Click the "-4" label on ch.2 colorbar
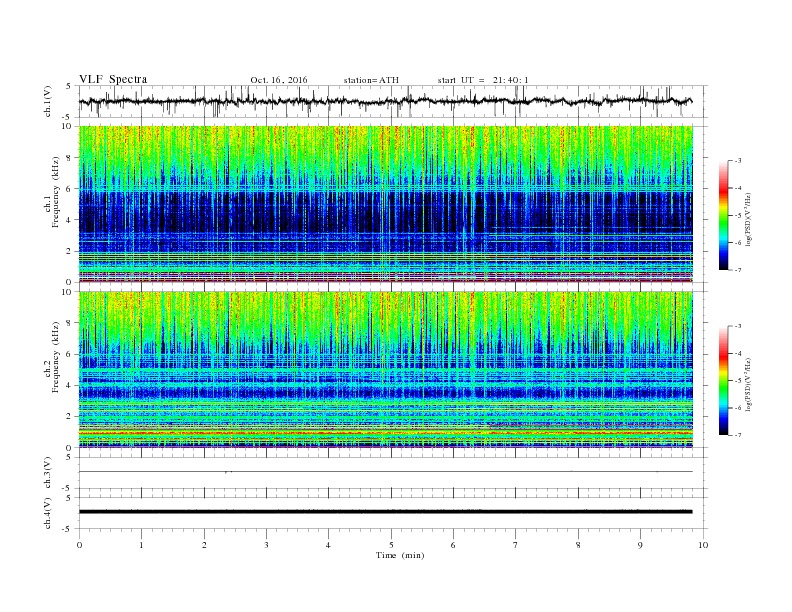 (738, 353)
